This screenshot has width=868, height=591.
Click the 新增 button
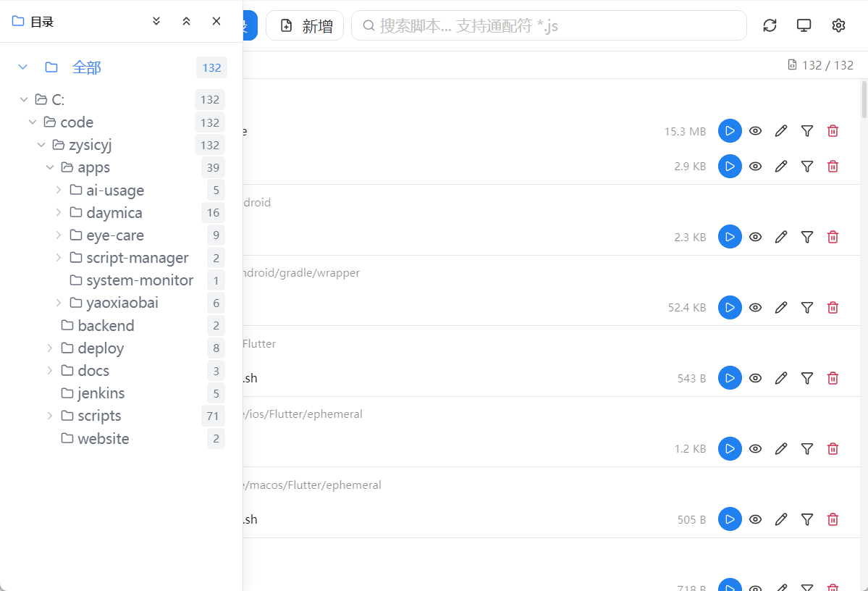[305, 25]
